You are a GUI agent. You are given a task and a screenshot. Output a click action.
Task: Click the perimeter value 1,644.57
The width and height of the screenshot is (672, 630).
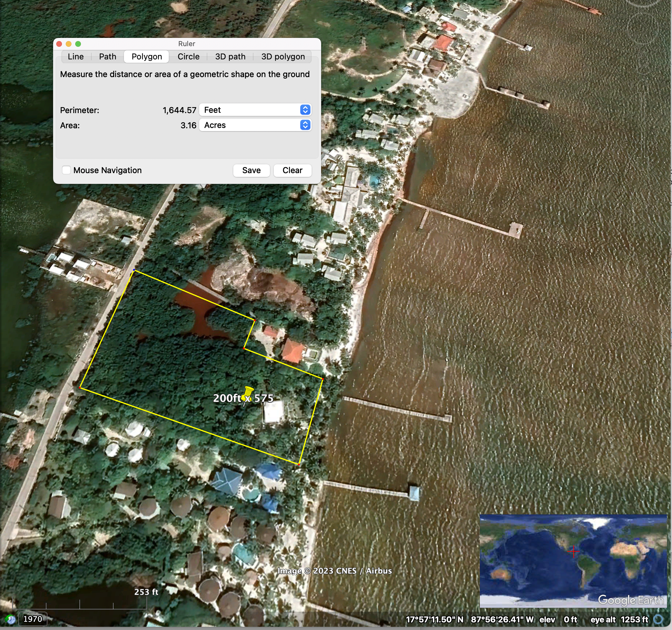[180, 110]
